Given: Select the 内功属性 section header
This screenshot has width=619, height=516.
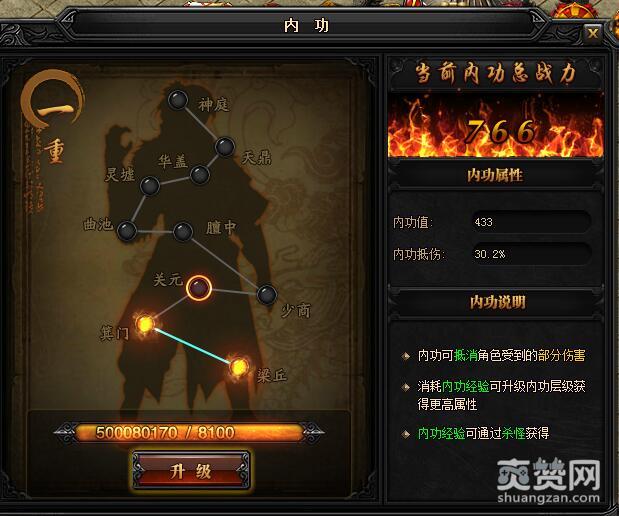Looking at the screenshot, I should coord(495,175).
